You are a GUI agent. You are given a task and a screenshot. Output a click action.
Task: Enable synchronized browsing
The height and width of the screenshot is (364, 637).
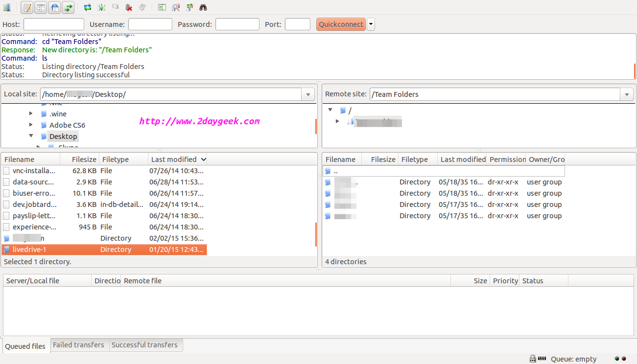189,7
